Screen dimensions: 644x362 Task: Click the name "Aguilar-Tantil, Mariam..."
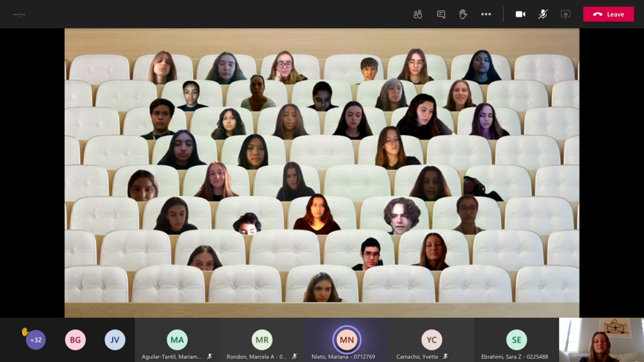(x=172, y=357)
